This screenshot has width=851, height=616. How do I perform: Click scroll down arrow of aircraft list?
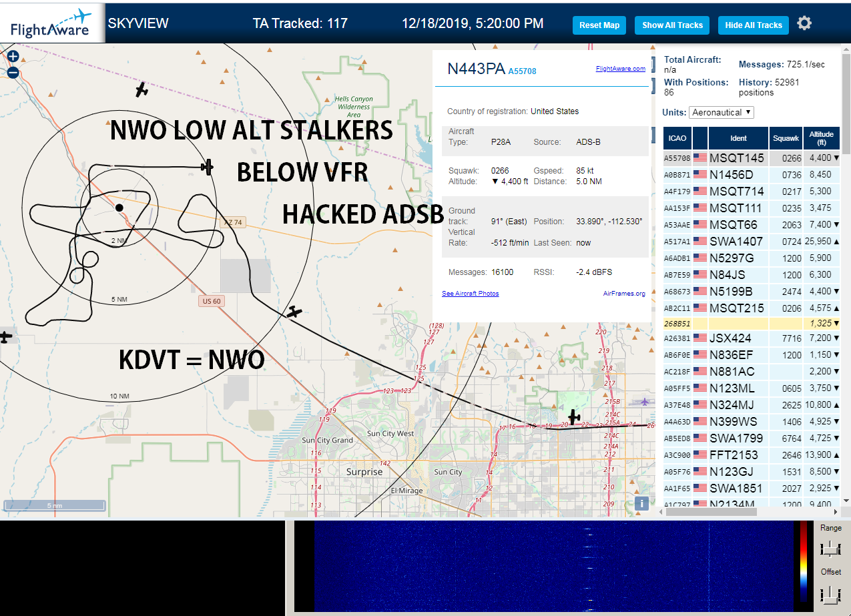(x=846, y=501)
